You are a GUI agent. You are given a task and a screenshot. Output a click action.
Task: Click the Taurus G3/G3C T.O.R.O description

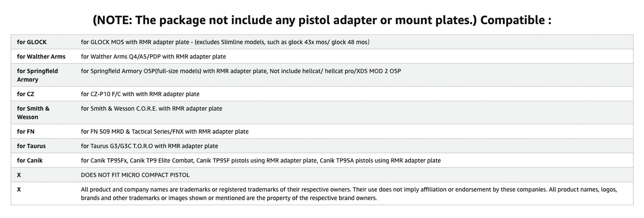[149, 146]
